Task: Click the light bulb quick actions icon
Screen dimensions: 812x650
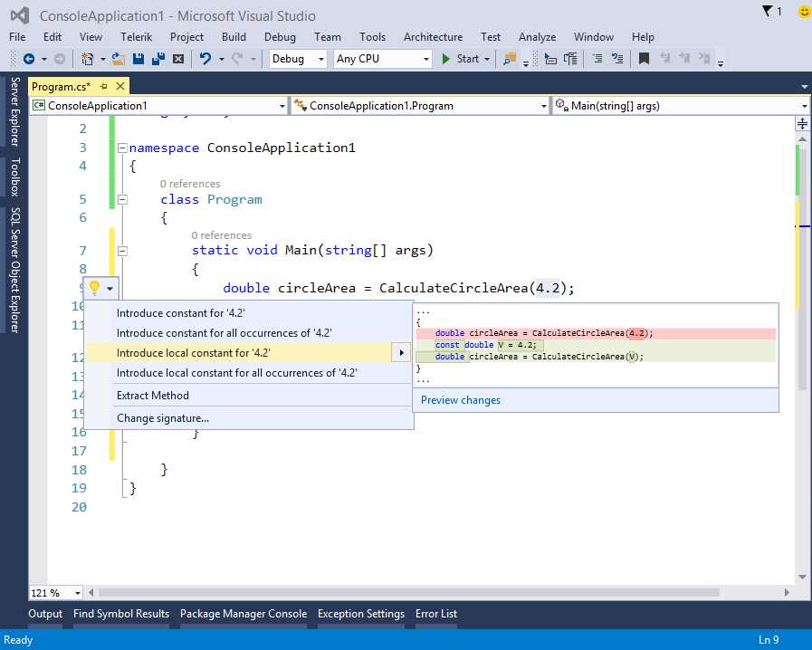Action: click(x=95, y=288)
